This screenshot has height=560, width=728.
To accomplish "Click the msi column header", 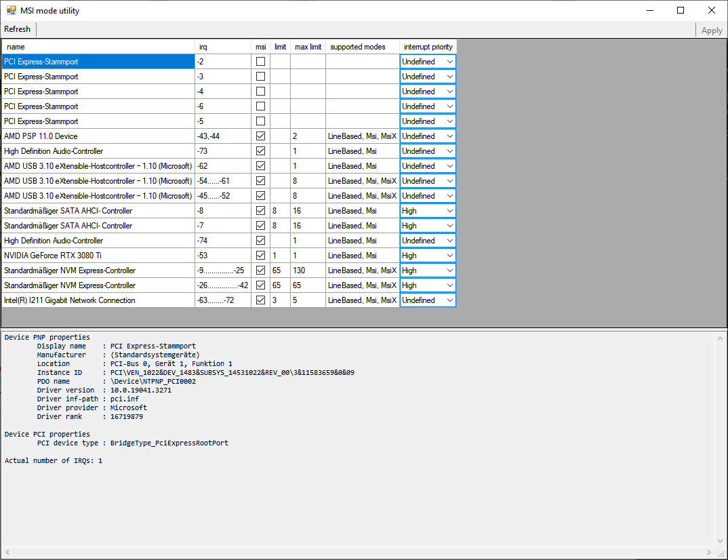I will point(261,47).
